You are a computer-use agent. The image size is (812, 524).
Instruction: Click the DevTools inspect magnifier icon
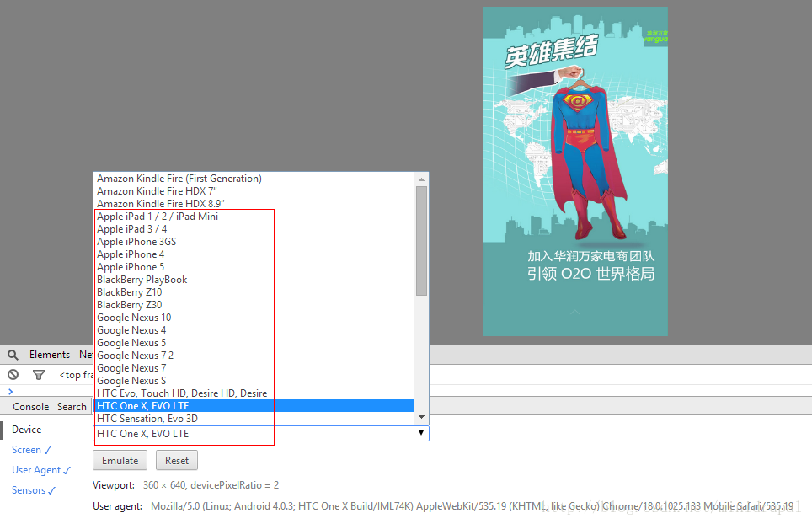click(x=13, y=355)
